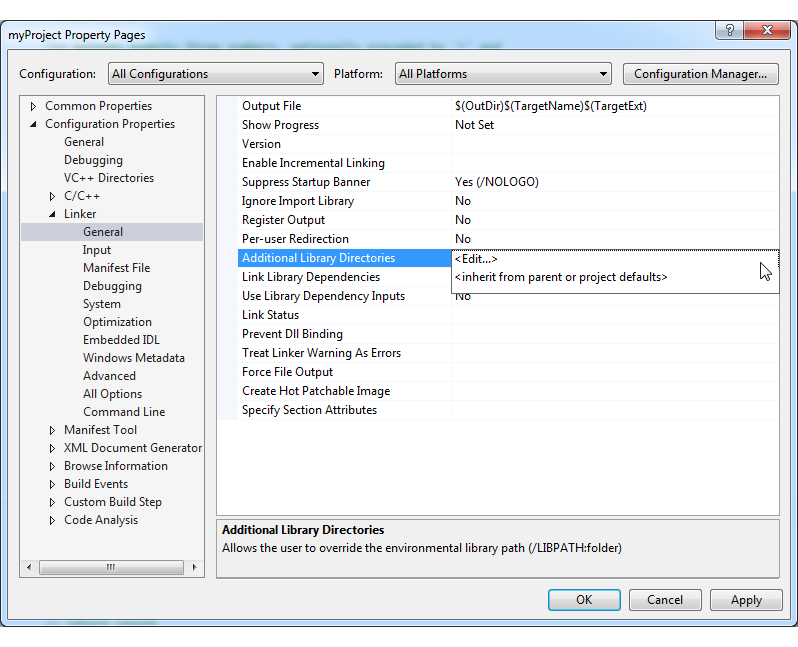The height and width of the screenshot is (647, 798).
Task: Click Use Library Dependency Inputs property
Action: [345, 296]
